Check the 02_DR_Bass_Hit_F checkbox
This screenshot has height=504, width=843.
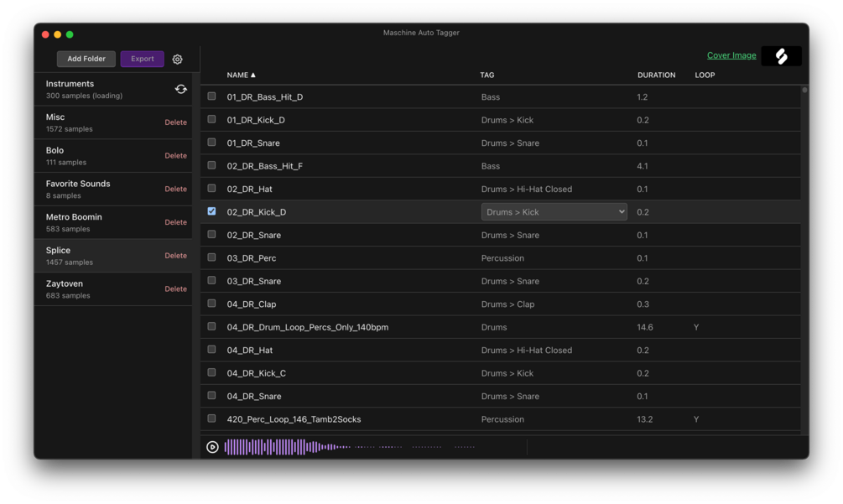coord(212,165)
